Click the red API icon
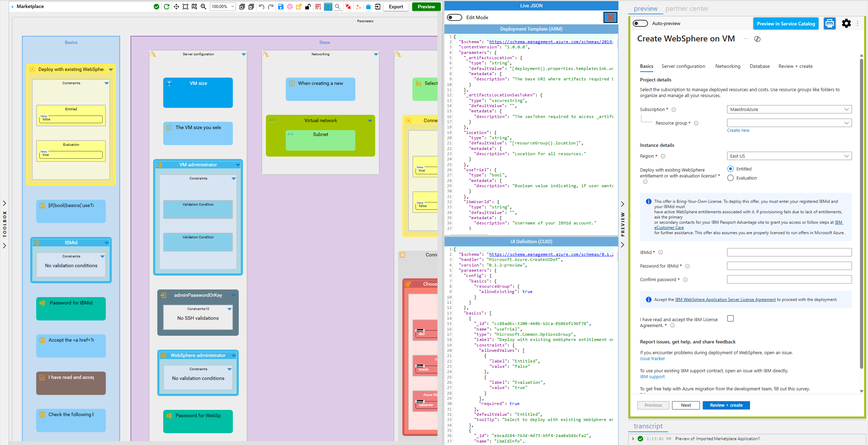Image resolution: width=868 pixels, height=445 pixels. coord(318,7)
